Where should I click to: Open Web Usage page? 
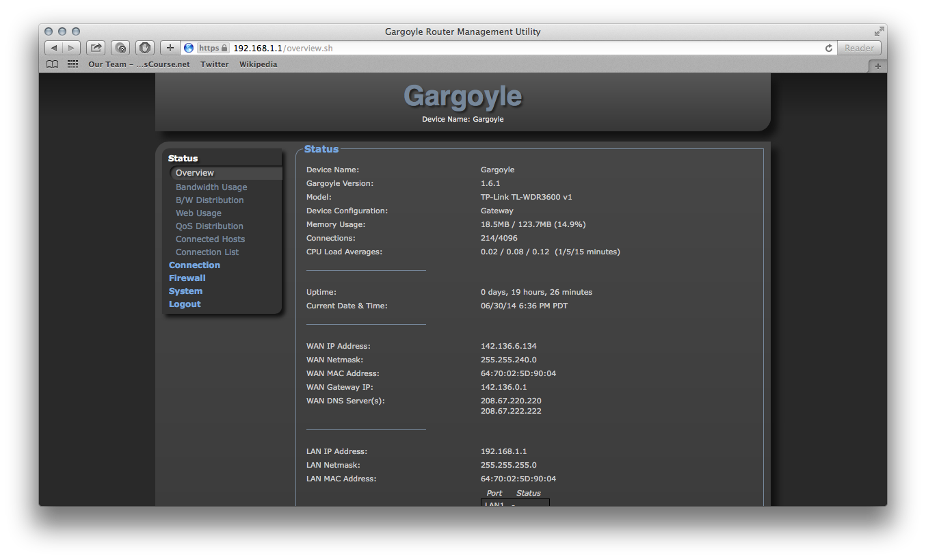(198, 213)
